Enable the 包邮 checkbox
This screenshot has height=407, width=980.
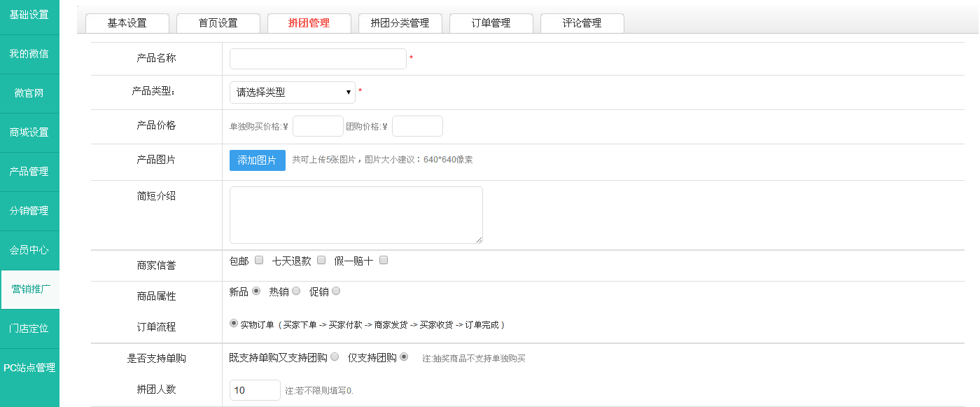pyautogui.click(x=259, y=261)
